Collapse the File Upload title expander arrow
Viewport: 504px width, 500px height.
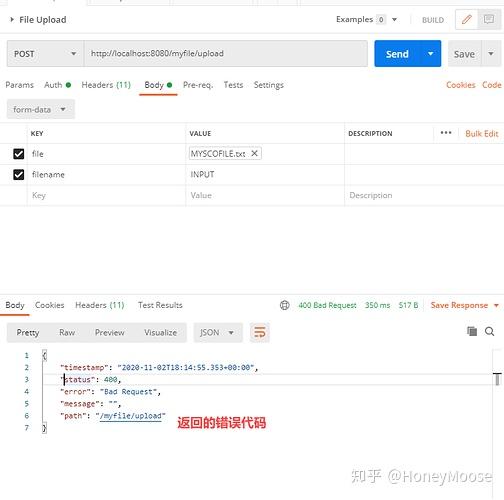point(12,20)
